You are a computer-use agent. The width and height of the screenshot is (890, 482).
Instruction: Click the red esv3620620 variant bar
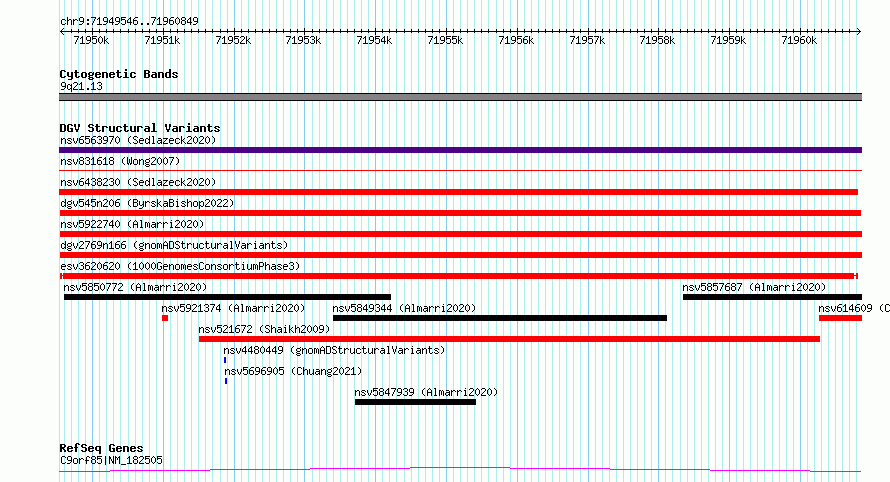pos(459,276)
